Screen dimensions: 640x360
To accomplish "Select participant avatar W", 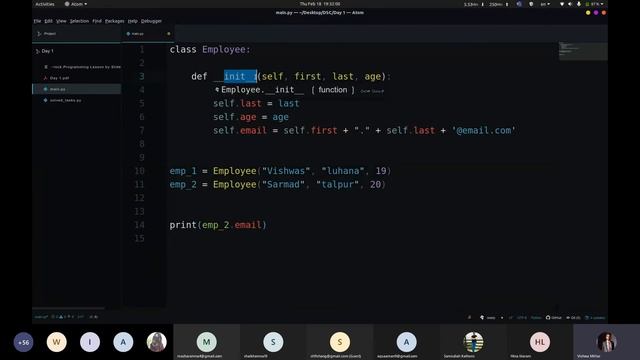I will point(57,342).
